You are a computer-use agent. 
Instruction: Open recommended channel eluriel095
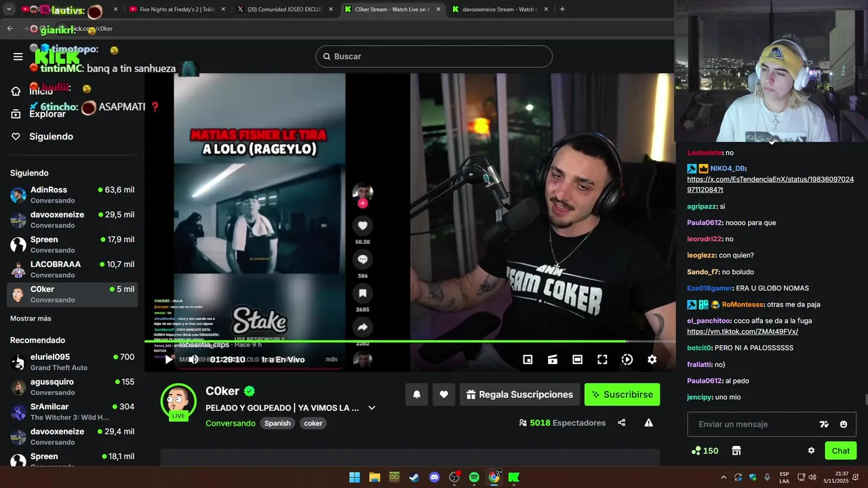[72, 362]
